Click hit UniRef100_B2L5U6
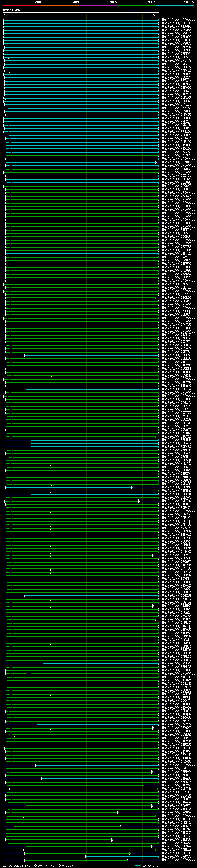The width and height of the screenshot is (197, 868). (177, 440)
